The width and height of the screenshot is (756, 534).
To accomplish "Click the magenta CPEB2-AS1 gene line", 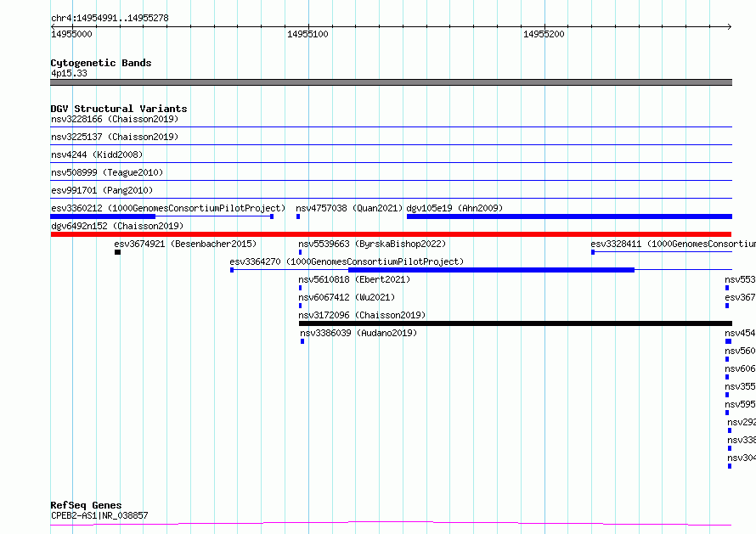I will 391,524.
